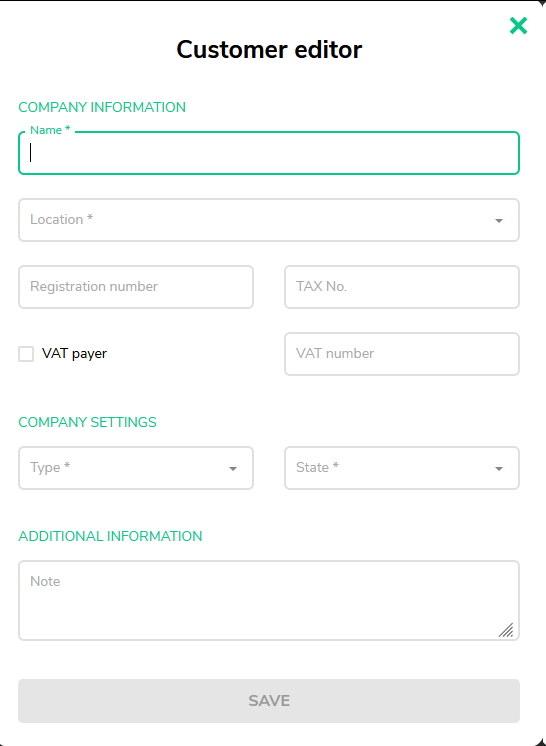546x746 pixels.
Task: Click the State dropdown arrow icon
Action: 498,469
